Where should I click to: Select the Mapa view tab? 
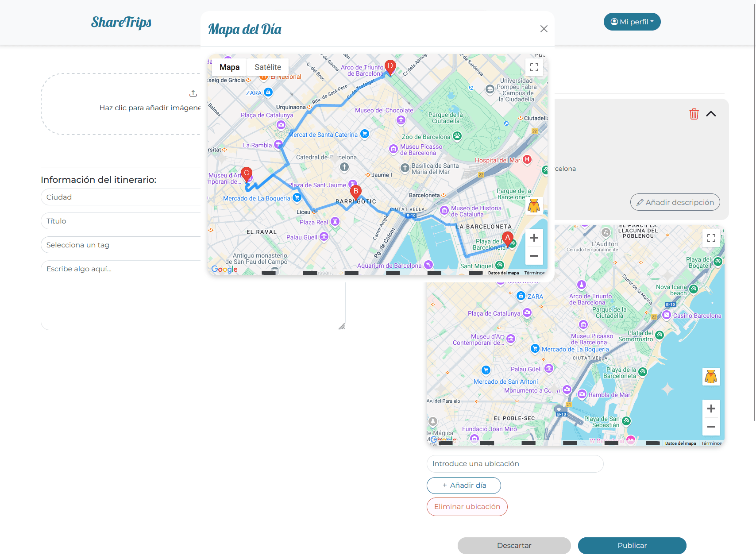click(229, 67)
